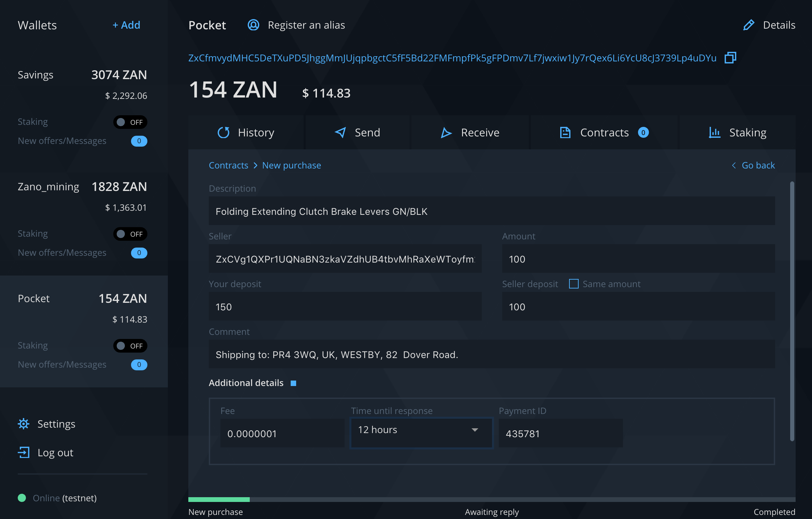Toggle staking for Zano_mining wallet
812x519 pixels.
[130, 234]
